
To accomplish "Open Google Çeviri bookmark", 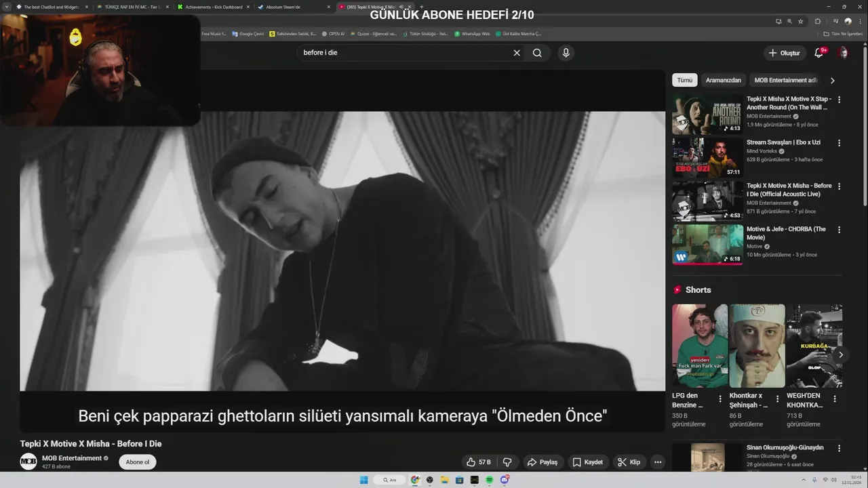I will tap(248, 34).
